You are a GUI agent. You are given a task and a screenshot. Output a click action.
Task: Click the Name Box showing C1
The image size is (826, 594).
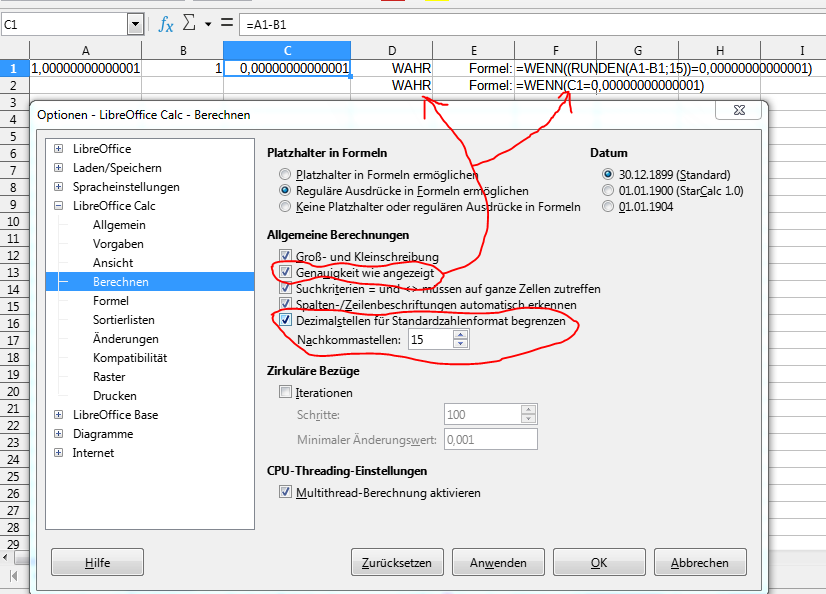(64, 24)
